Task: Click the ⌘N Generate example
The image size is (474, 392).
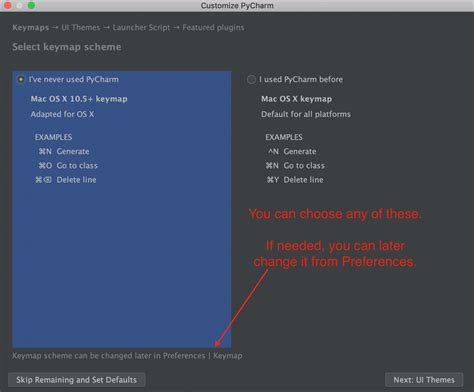Action: pos(64,151)
